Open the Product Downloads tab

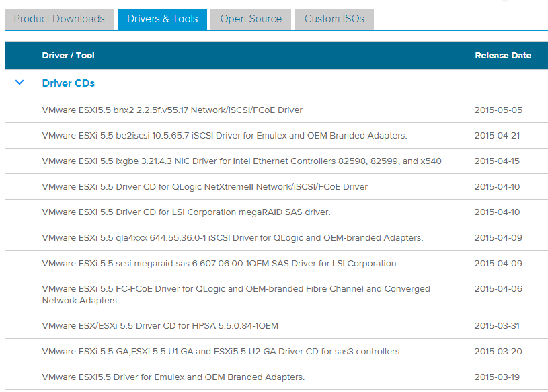point(59,19)
